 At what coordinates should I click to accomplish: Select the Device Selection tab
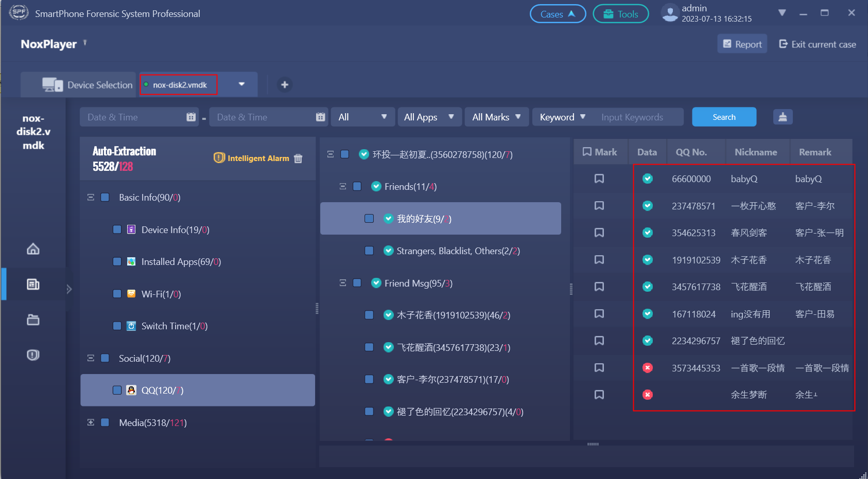click(78, 85)
